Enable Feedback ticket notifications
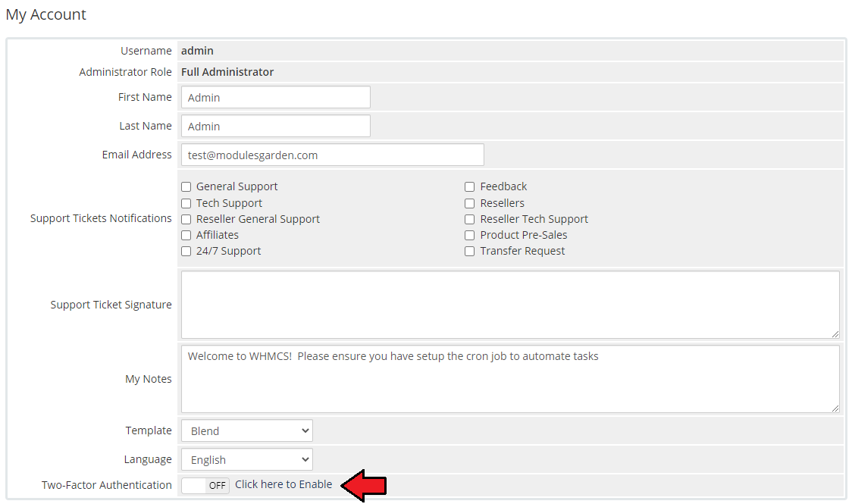Screen dimensions: 852x504 [x=470, y=187]
